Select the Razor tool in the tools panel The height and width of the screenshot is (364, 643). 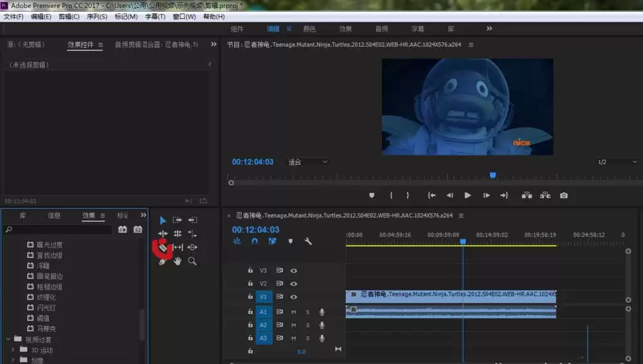click(163, 248)
